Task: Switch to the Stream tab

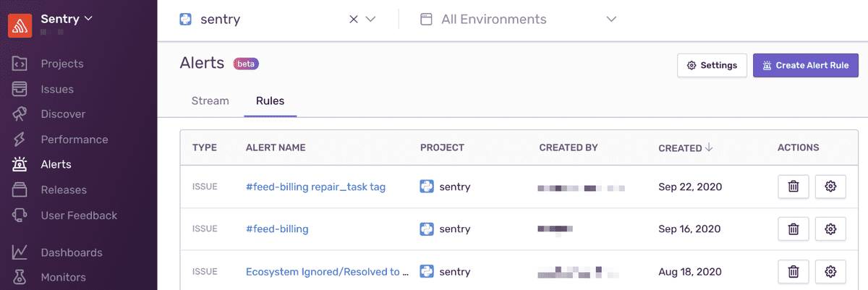Action: click(x=210, y=101)
